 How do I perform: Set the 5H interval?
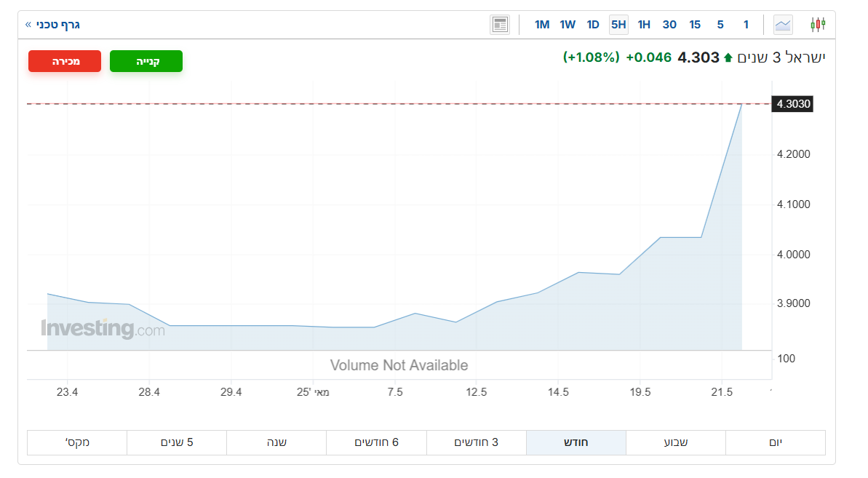click(618, 25)
